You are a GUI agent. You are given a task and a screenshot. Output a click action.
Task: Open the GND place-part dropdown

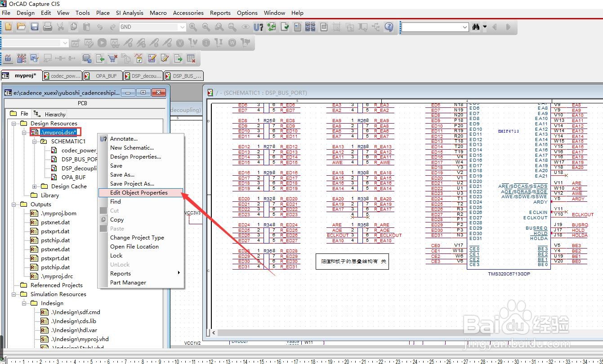[x=182, y=27]
